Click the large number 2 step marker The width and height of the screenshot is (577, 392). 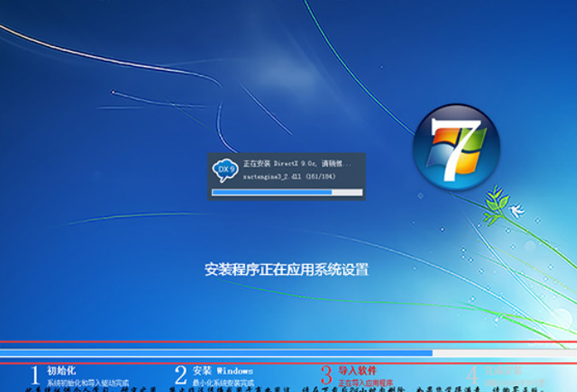(180, 375)
